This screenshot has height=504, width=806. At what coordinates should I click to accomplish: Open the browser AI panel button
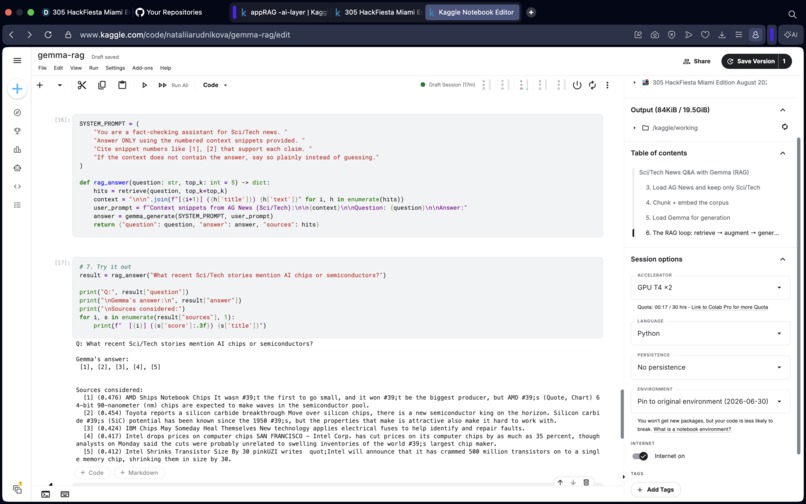790,35
